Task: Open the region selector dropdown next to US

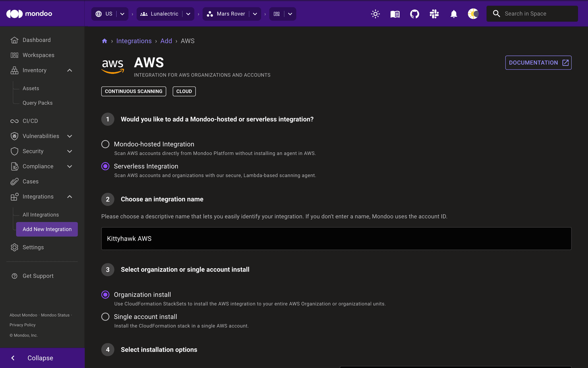Action: tap(122, 14)
